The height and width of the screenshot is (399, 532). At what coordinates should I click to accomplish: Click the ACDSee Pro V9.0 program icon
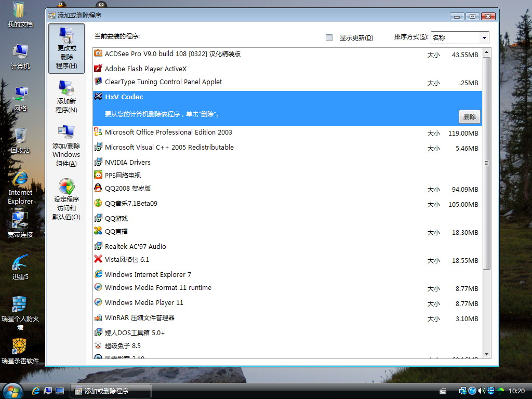click(x=98, y=53)
